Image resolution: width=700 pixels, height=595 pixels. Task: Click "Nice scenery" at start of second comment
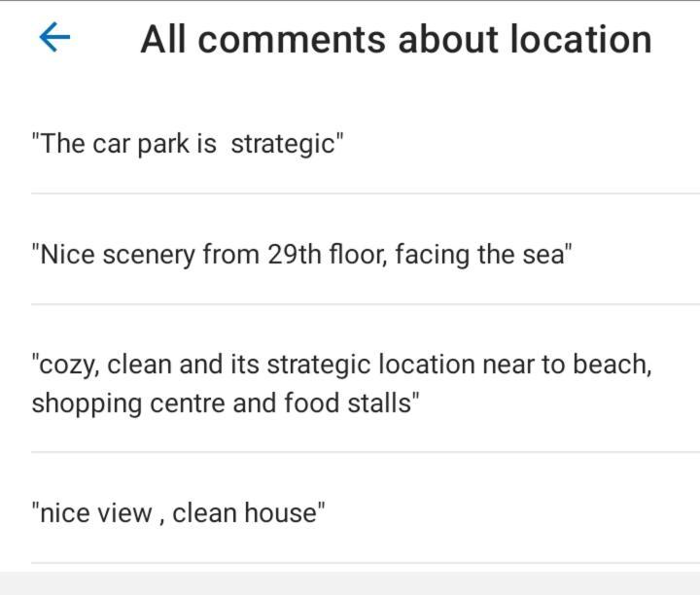[118, 255]
